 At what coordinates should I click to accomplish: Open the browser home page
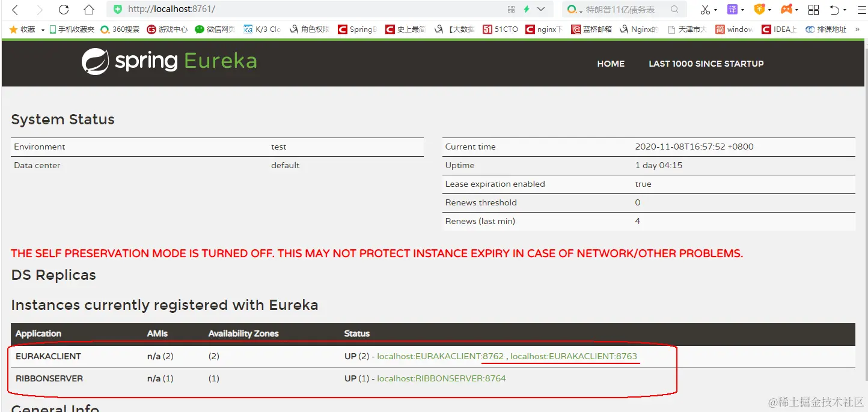point(89,10)
